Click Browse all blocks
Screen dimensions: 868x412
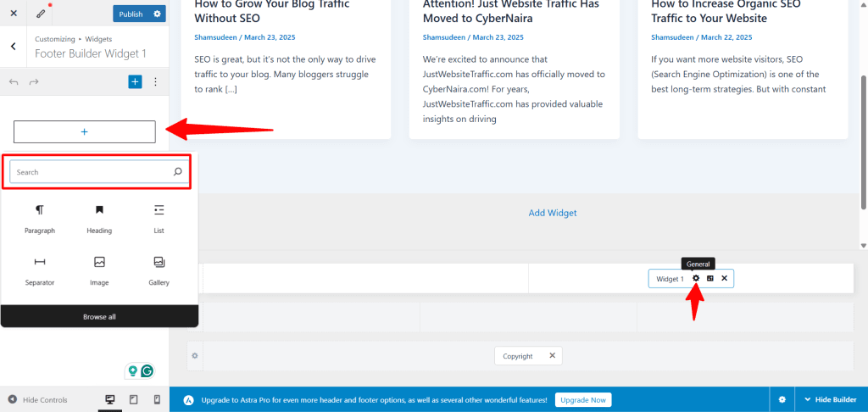(x=99, y=316)
